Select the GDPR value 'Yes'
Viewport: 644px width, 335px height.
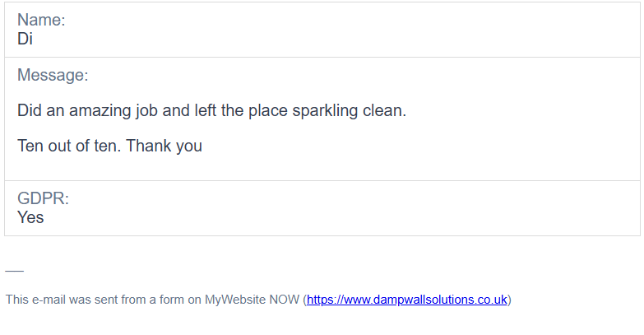pyautogui.click(x=30, y=217)
